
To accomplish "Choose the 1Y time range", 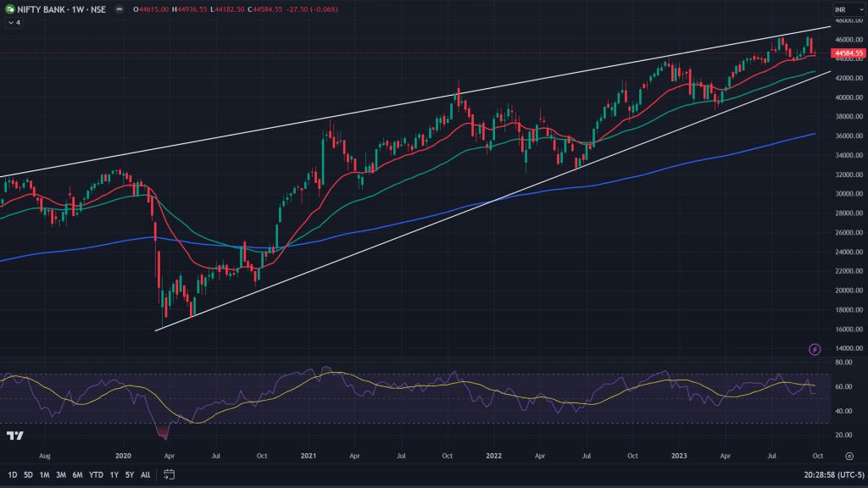I will pos(114,474).
